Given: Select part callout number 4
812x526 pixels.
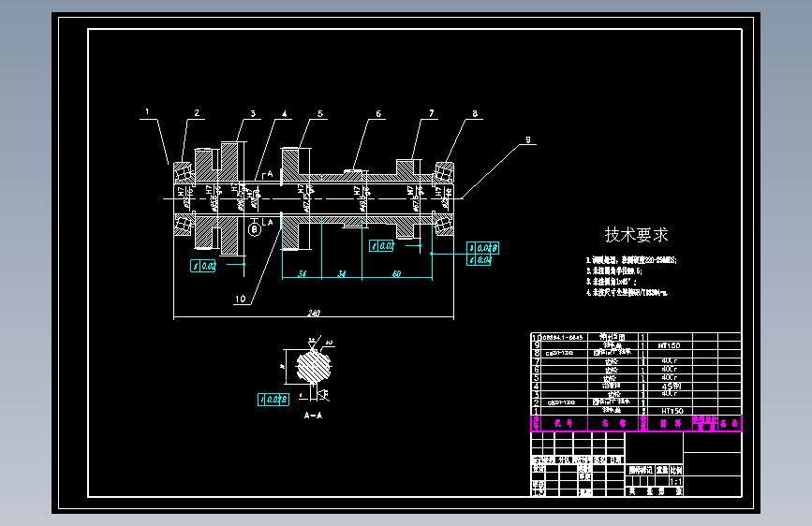Looking at the screenshot, I should point(285,114).
